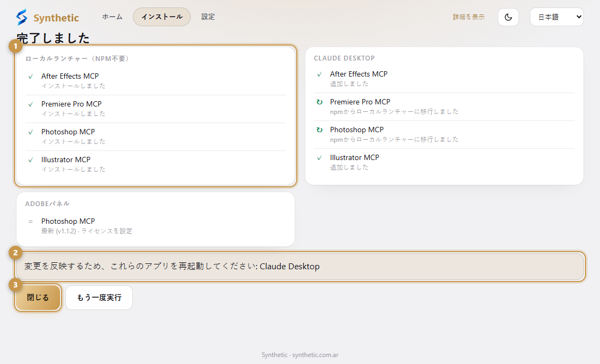
Task: Click the ライセンスを設定 link under Photoshop MCP
Action: click(x=107, y=231)
